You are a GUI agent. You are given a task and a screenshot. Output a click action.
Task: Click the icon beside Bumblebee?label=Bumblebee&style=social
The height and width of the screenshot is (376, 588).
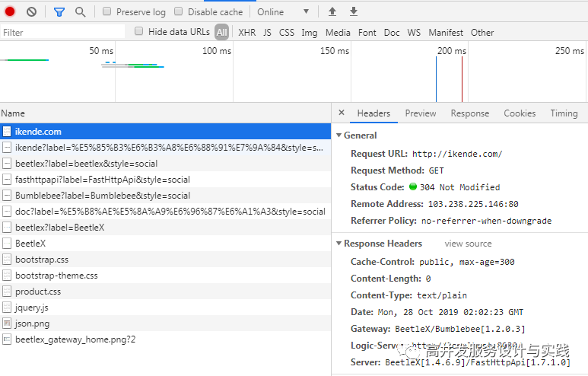coord(7,196)
